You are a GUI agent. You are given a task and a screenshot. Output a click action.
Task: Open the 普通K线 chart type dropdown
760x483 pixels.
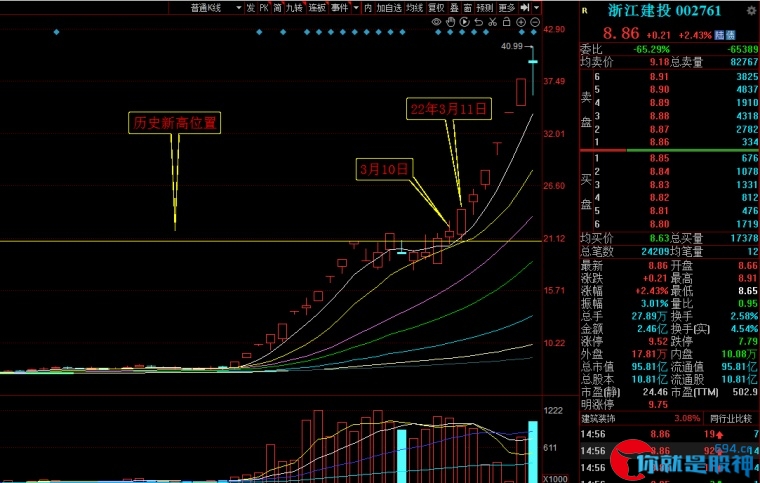[x=216, y=8]
